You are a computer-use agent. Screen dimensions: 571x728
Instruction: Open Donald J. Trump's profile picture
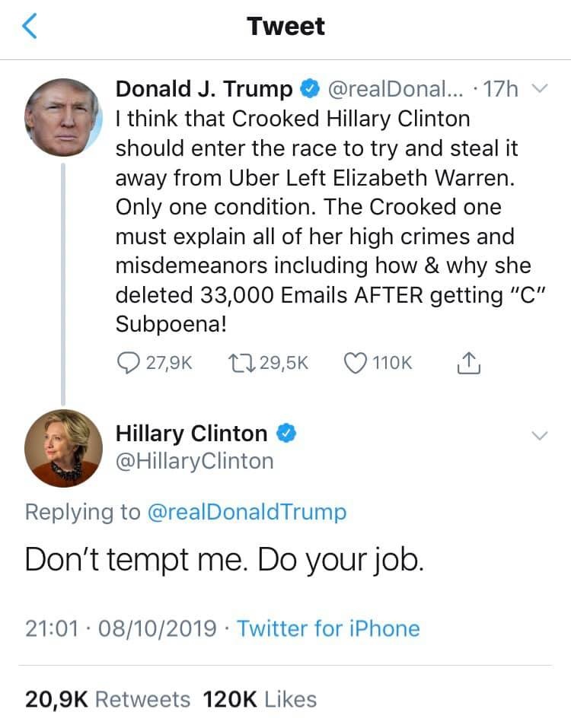[63, 118]
